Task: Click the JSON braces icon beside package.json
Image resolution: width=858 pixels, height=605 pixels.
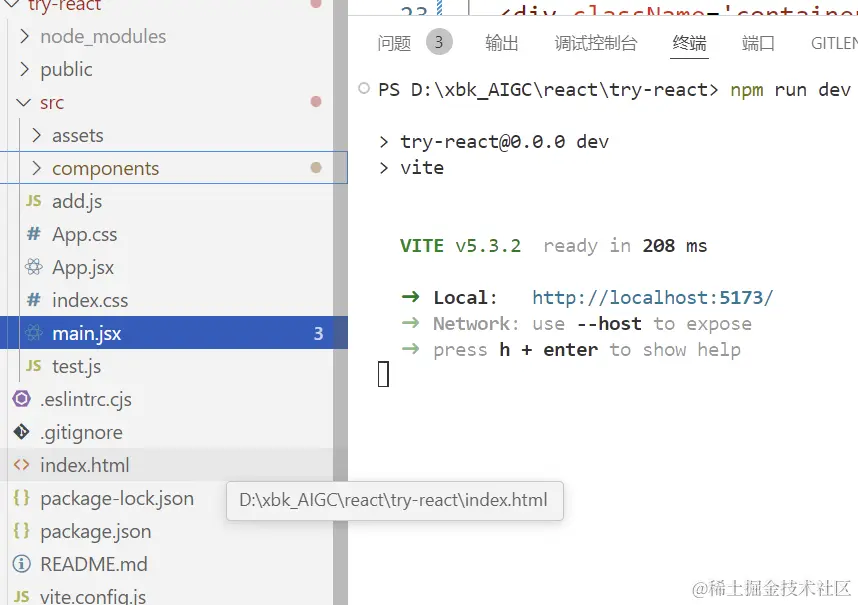Action: coord(21,531)
